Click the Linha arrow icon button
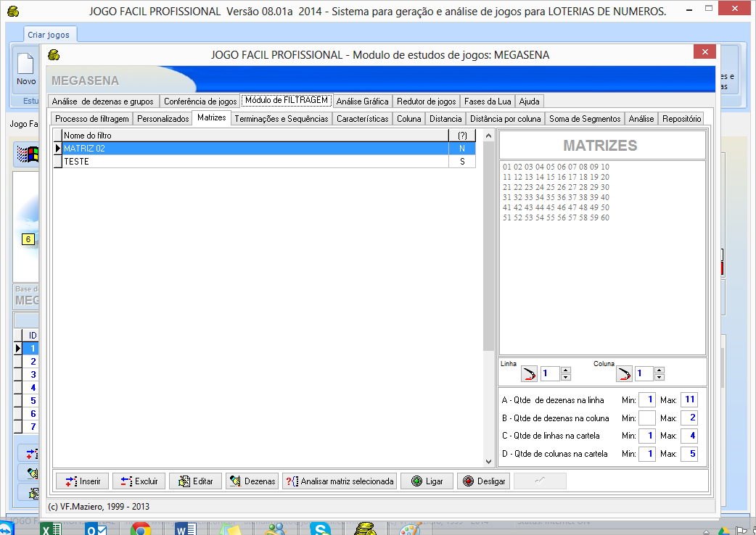 (x=530, y=373)
